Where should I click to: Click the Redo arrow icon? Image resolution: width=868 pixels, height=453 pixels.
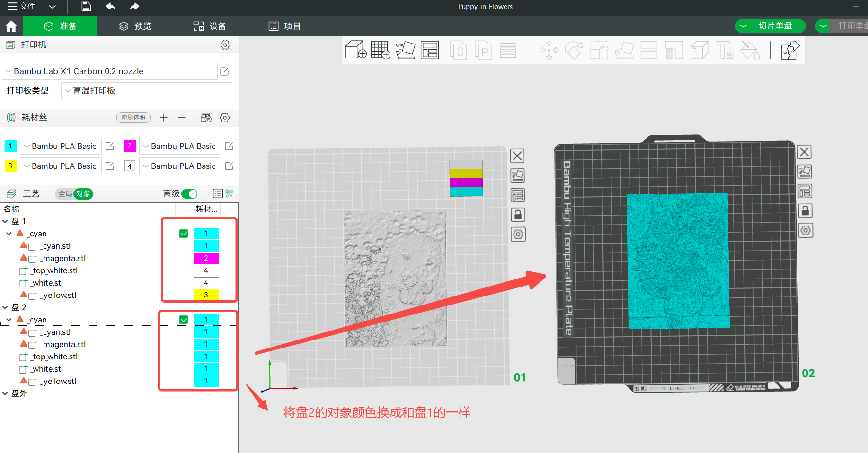point(134,7)
